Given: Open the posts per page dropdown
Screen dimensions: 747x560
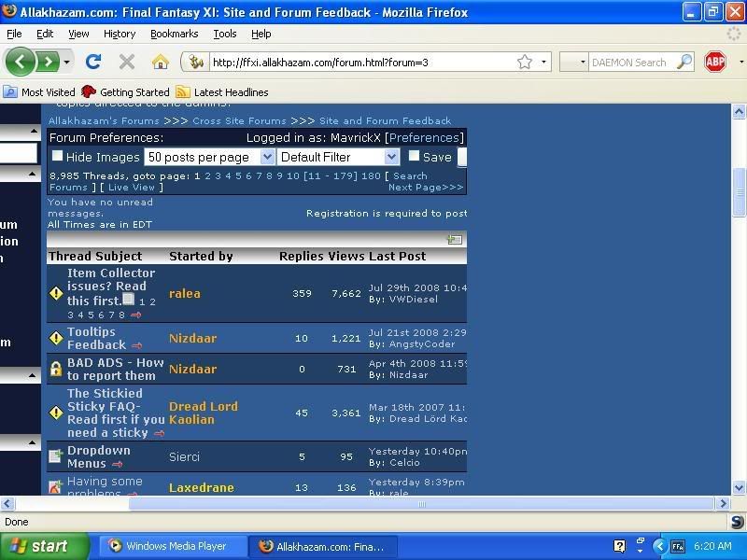Looking at the screenshot, I should 208,157.
